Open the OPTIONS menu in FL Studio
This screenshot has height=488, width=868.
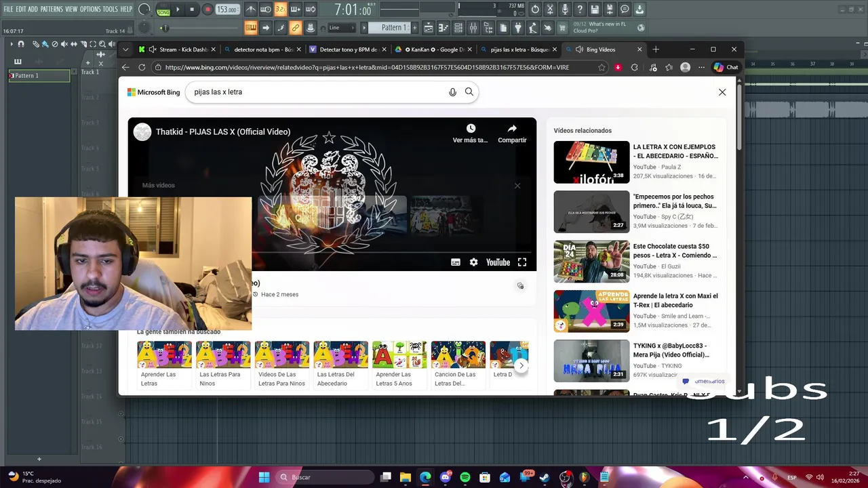[x=90, y=9]
